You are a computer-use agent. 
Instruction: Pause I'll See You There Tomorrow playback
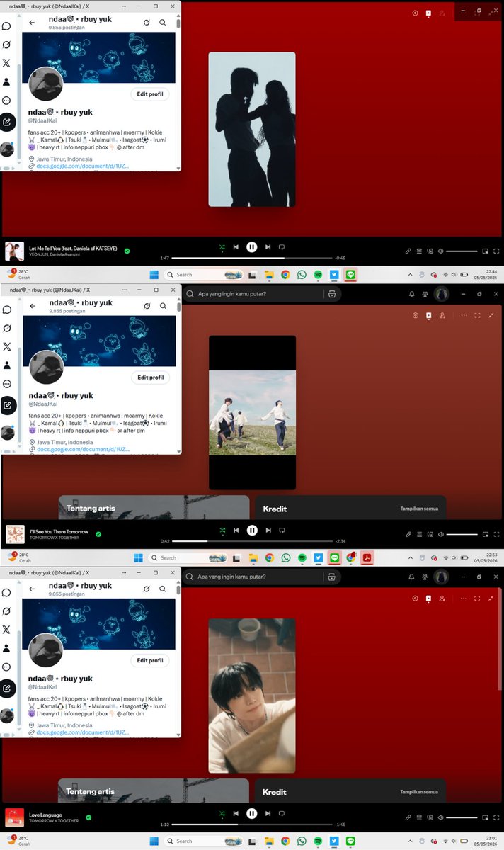(252, 530)
